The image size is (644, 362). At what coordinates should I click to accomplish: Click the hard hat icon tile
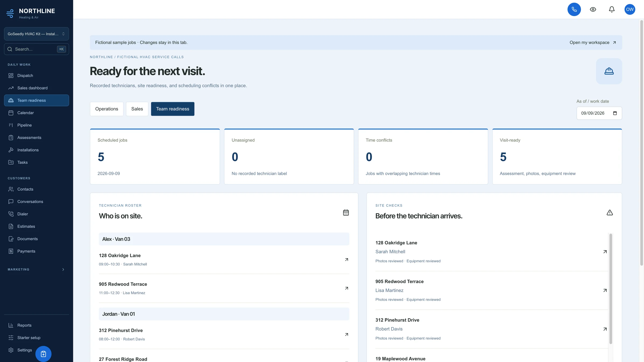[609, 71]
